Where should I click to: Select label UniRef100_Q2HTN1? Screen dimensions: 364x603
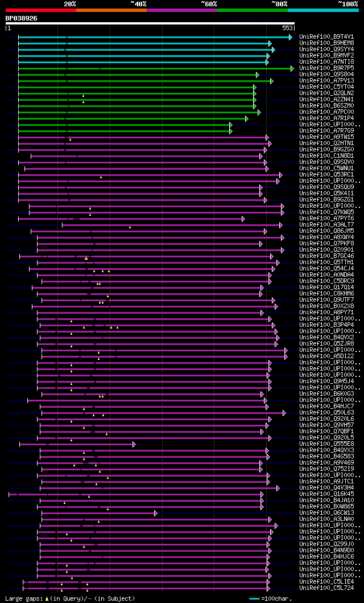[x=327, y=143]
